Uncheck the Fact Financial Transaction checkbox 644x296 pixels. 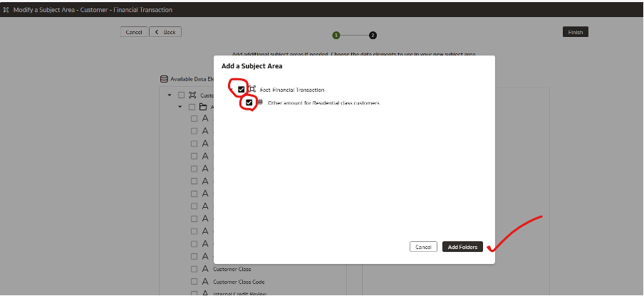[241, 90]
